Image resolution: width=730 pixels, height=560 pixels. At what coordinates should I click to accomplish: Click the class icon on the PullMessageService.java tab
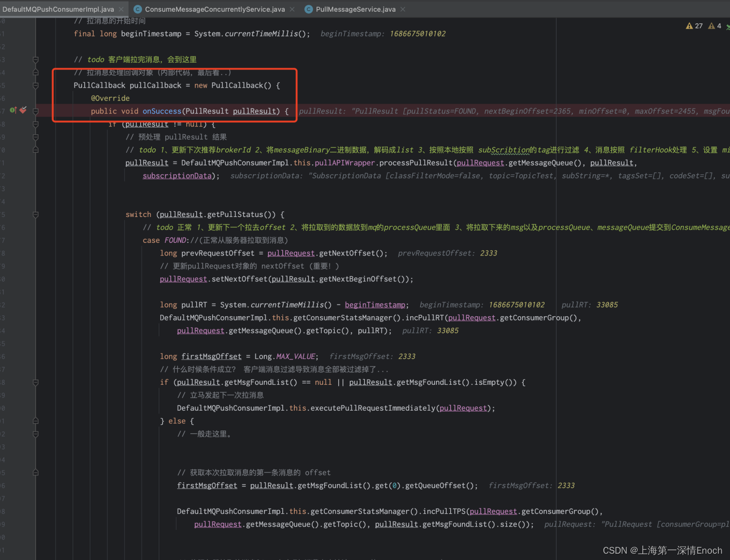309,9
